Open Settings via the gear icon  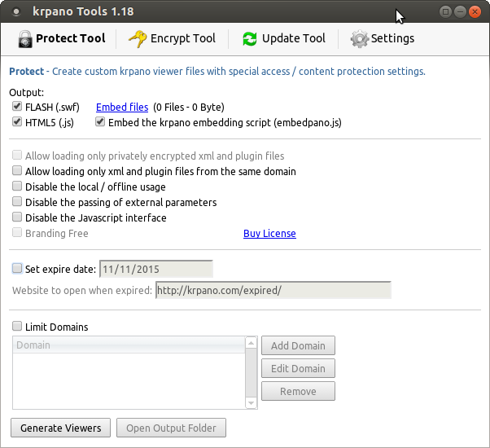point(359,39)
